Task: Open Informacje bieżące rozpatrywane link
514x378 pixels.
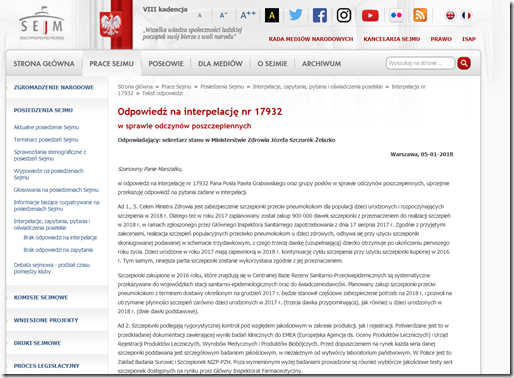Action: pyautogui.click(x=56, y=206)
